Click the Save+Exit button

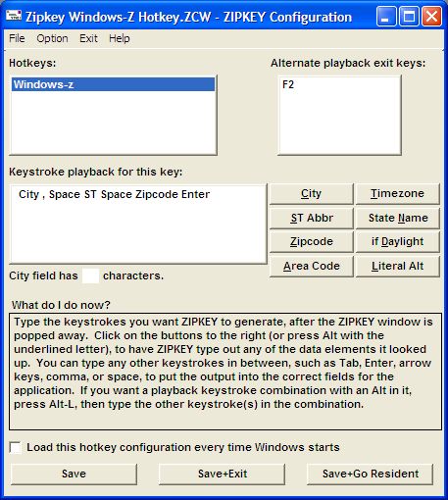(222, 474)
